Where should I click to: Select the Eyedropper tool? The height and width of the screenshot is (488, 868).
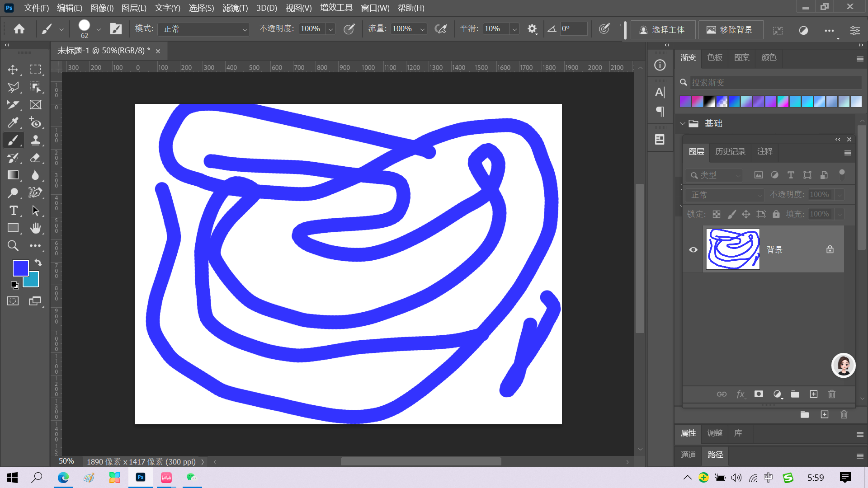pos(13,122)
